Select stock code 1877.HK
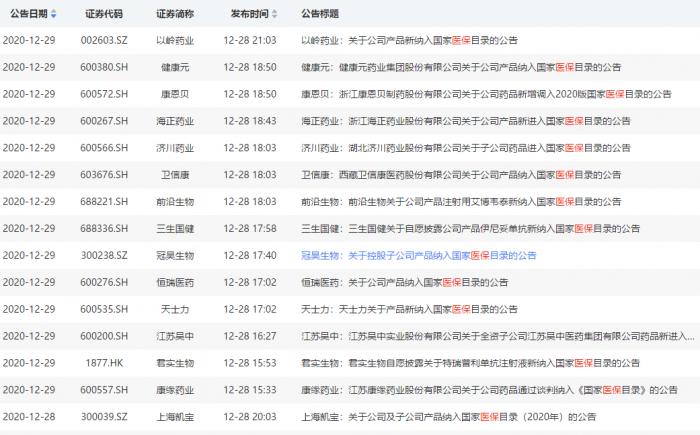The image size is (700, 435). [x=104, y=363]
